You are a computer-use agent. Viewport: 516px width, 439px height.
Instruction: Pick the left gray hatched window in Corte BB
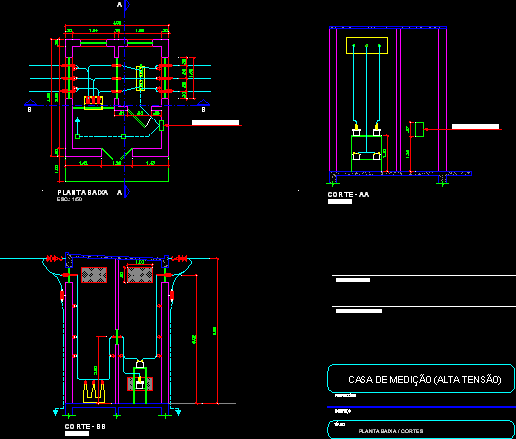(94, 275)
